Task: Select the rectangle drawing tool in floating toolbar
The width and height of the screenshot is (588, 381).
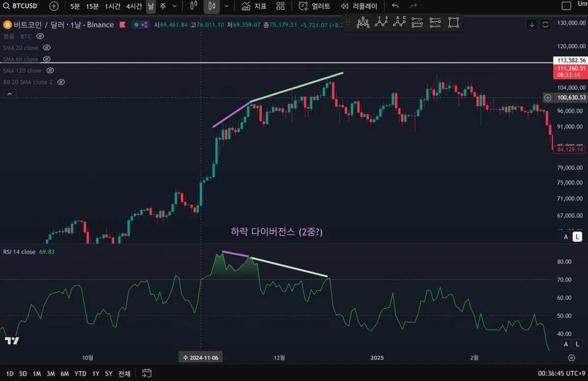Action: [454, 23]
